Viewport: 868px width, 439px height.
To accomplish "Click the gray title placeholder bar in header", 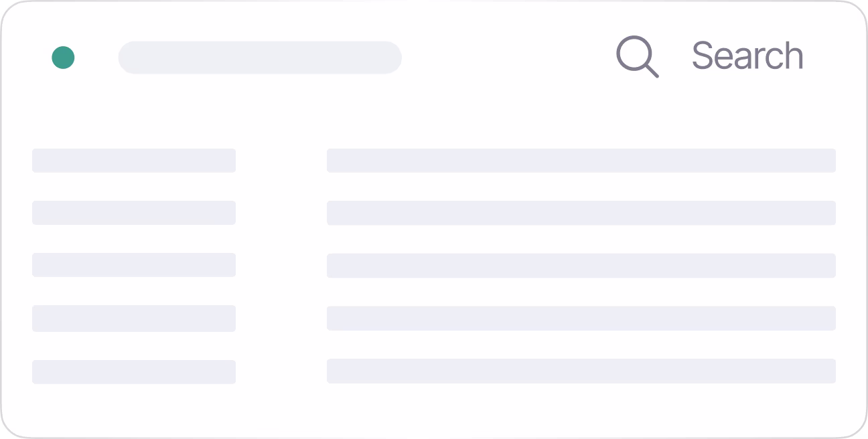I will tap(260, 58).
